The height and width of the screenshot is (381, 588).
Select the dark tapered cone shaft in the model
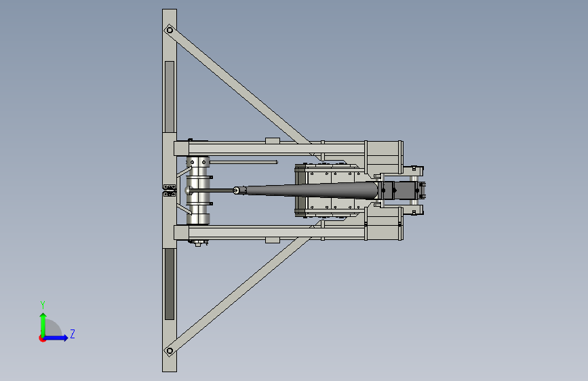tap(311, 190)
